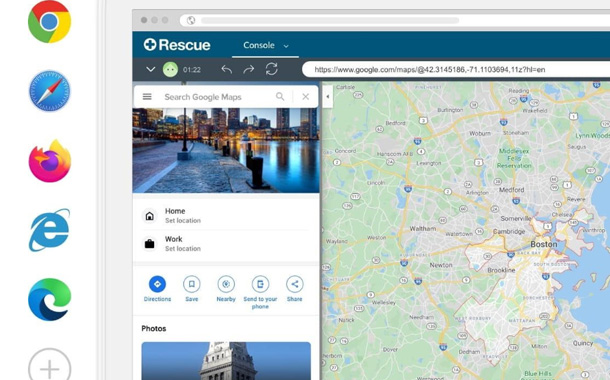Select the Safari browser icon
The width and height of the screenshot is (610, 380).
pyautogui.click(x=49, y=91)
